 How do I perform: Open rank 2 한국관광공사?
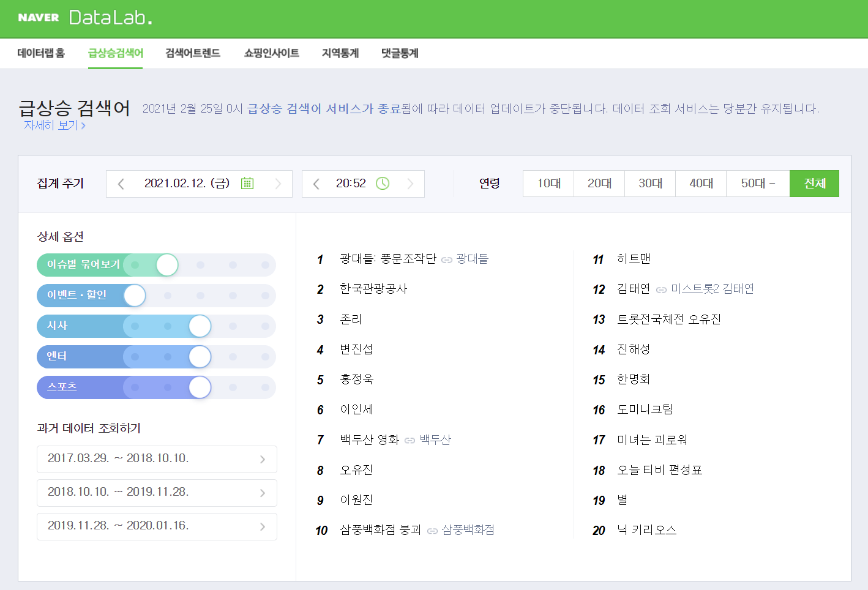click(x=373, y=289)
